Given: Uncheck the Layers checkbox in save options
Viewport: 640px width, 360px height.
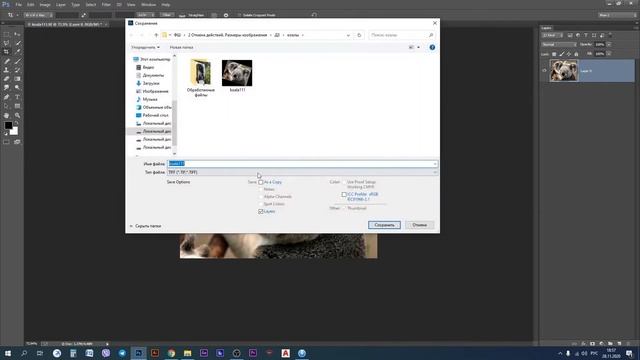Looking at the screenshot, I should 261,211.
